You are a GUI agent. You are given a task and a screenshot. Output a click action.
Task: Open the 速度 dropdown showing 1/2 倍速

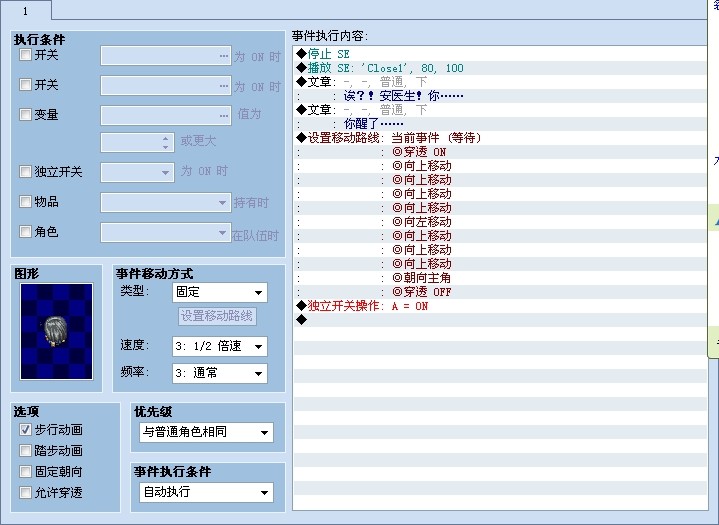pos(220,346)
